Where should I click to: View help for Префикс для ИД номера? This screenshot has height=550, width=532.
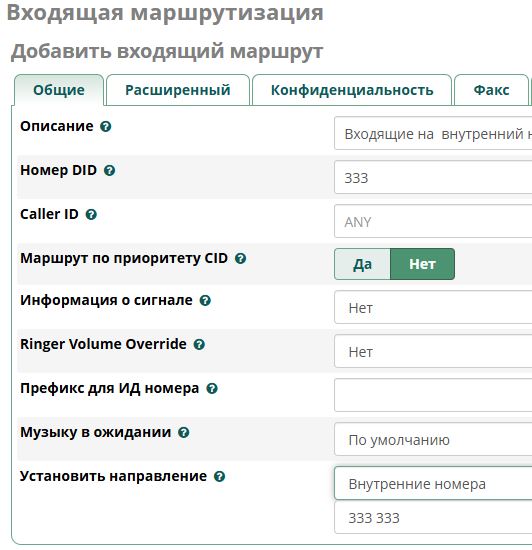[212, 389]
